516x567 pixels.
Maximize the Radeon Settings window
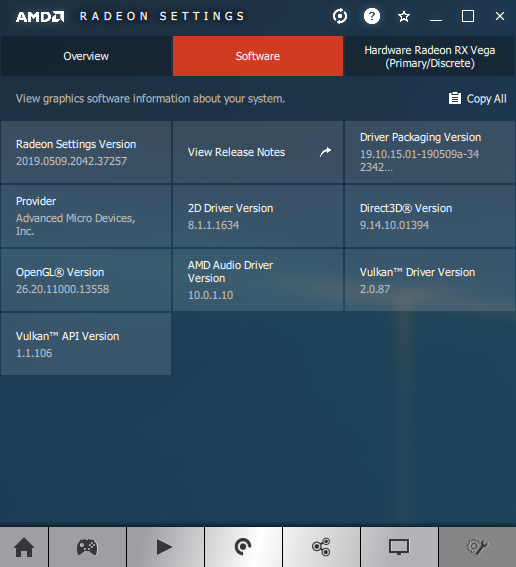pyautogui.click(x=468, y=16)
